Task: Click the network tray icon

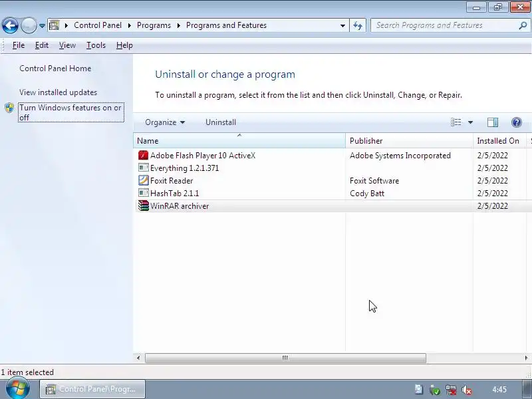Action: 451,390
